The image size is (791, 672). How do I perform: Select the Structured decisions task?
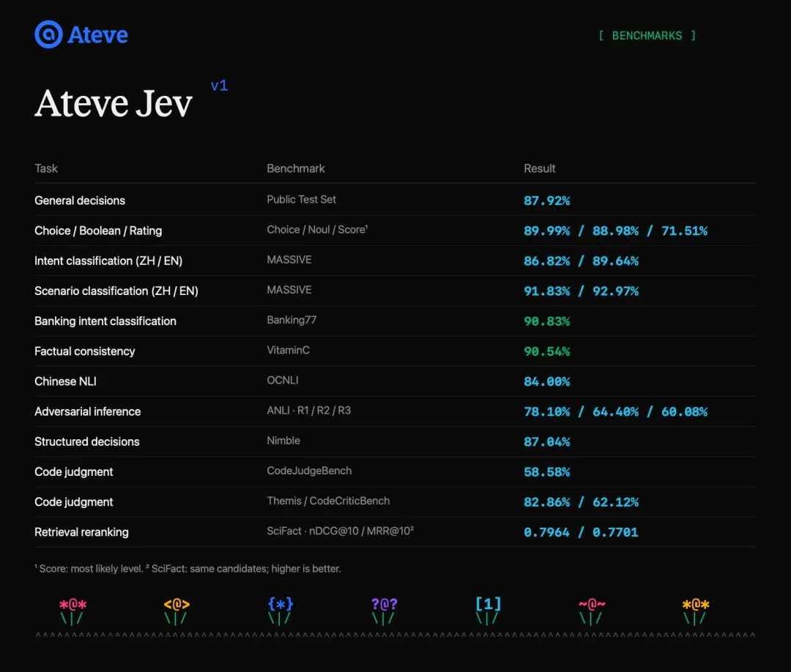86,441
